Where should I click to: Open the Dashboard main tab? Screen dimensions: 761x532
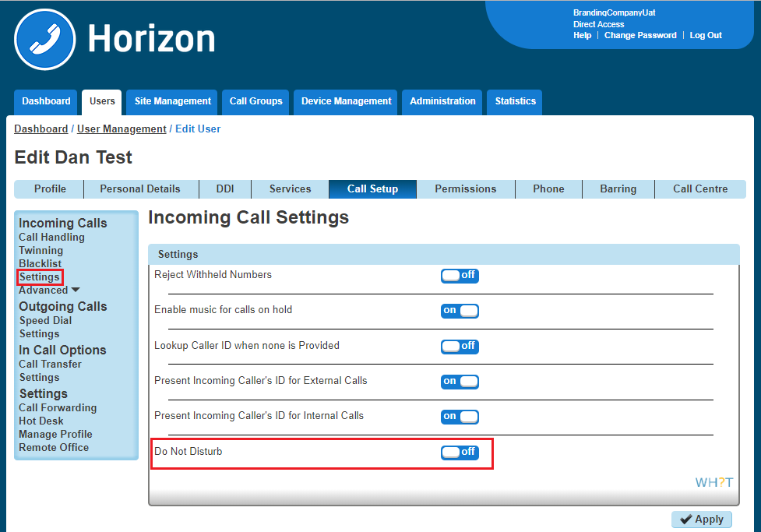point(46,102)
